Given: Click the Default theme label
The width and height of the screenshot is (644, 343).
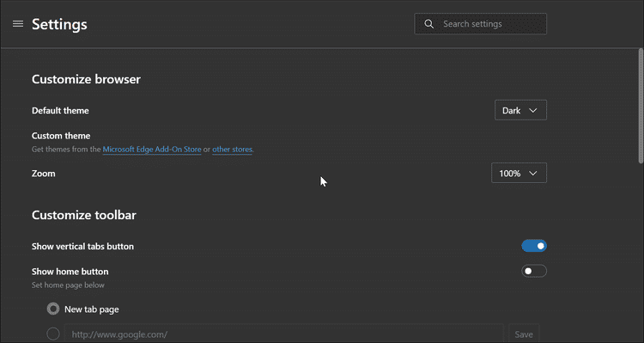Looking at the screenshot, I should tap(60, 111).
